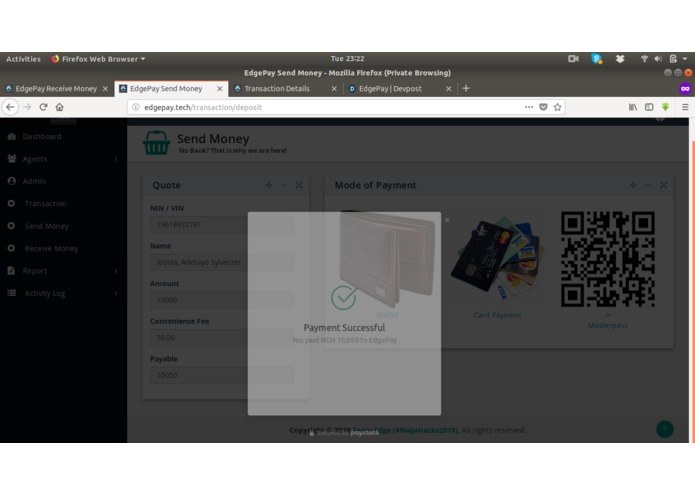Close the EdgePay Send Money tab
The image size is (695, 494).
[x=219, y=89]
